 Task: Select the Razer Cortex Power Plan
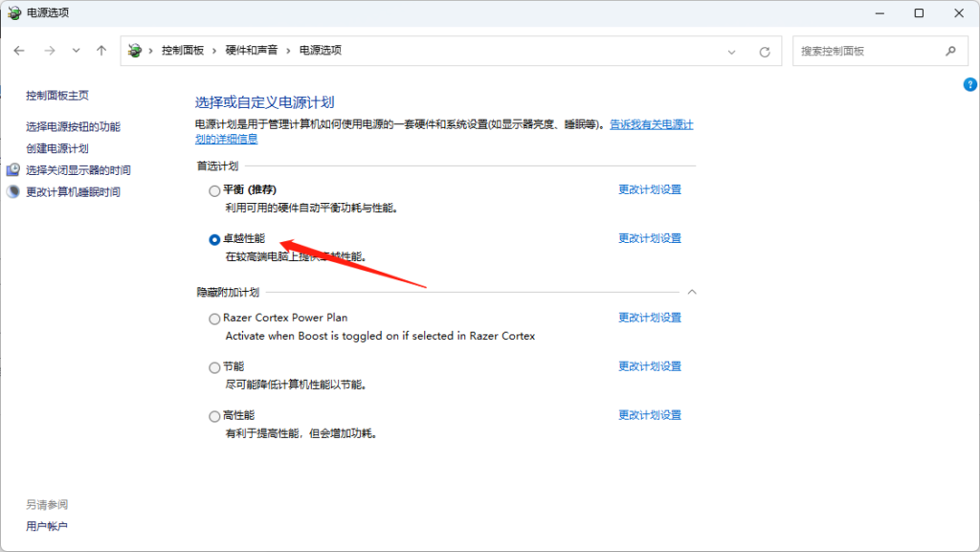pos(214,318)
